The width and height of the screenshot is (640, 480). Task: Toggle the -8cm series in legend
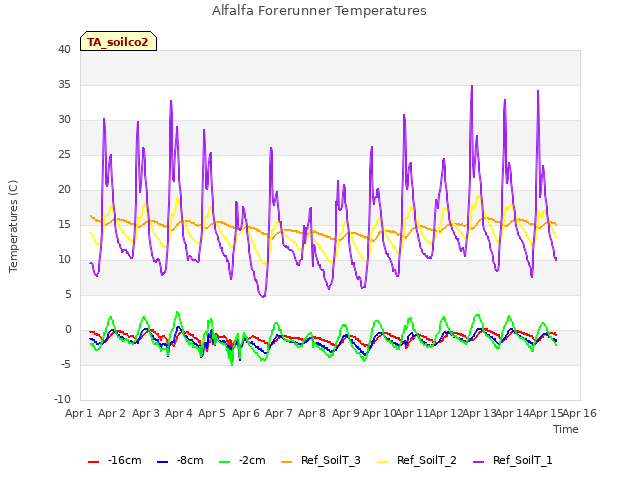[x=180, y=460]
